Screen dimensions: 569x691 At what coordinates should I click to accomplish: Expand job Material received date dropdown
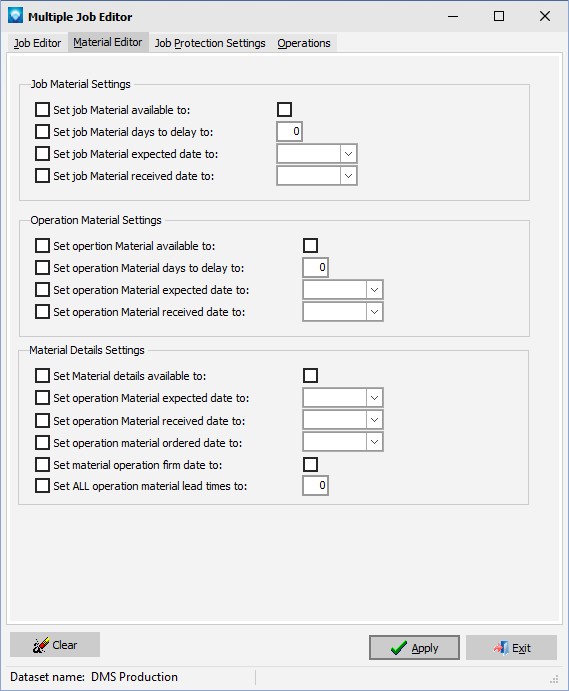(x=348, y=176)
